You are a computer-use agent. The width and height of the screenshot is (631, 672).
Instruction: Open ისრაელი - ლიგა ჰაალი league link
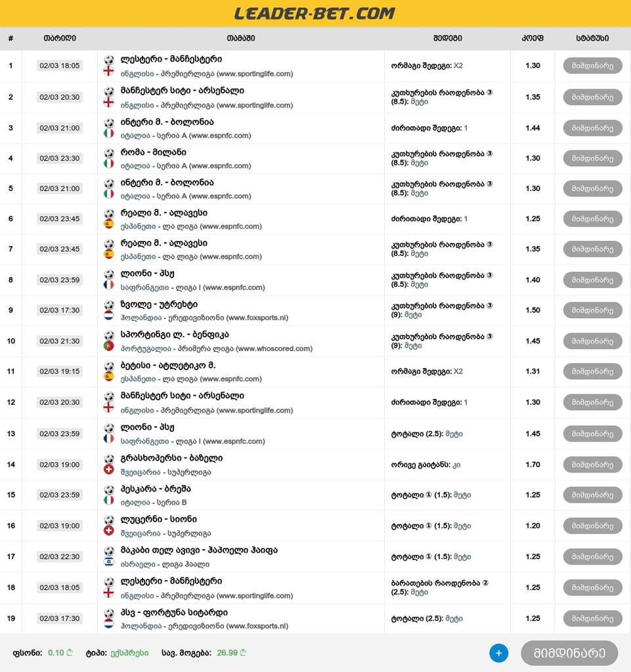[165, 564]
